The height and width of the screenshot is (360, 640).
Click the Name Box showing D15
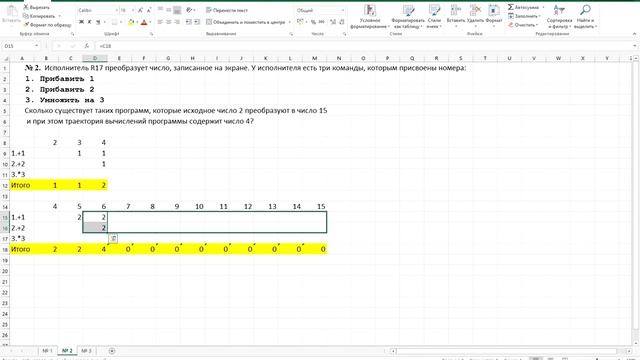pyautogui.click(x=18, y=46)
